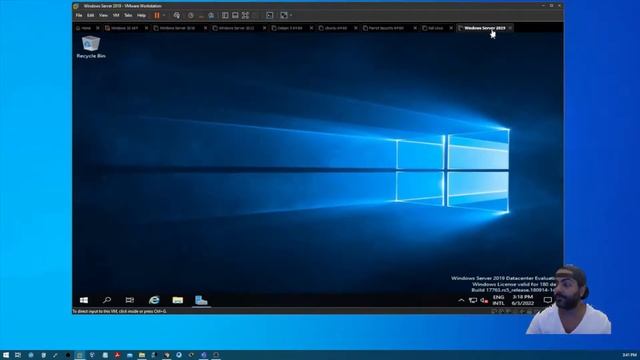Open the Tabs menu
The image size is (640, 360).
(x=128, y=16)
